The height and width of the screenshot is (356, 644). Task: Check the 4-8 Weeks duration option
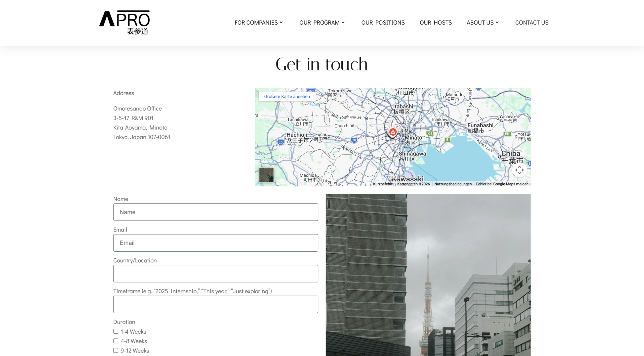[116, 341]
